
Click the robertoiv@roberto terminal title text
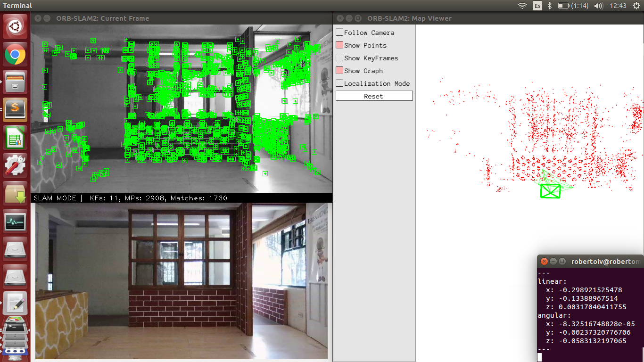coord(605,261)
